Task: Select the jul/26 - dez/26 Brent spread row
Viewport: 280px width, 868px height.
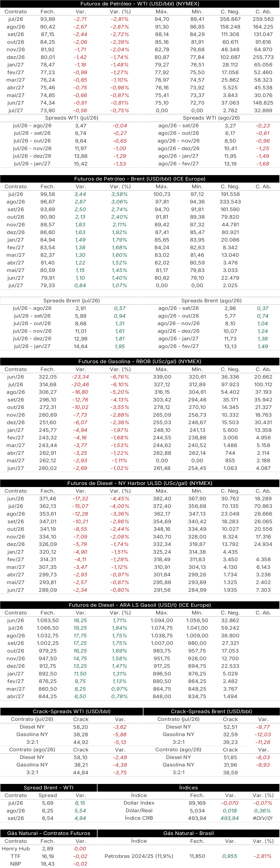Action: tap(72, 339)
